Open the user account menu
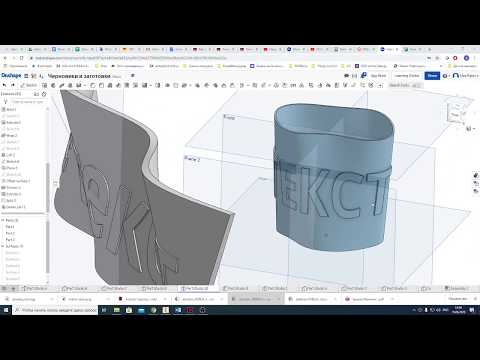This screenshot has height=360, width=480. click(x=466, y=76)
